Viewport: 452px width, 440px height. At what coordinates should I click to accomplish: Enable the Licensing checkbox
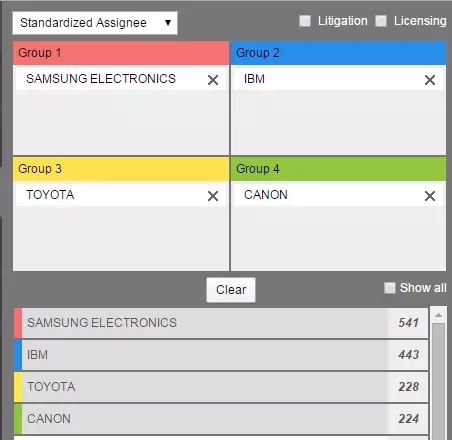(x=381, y=21)
